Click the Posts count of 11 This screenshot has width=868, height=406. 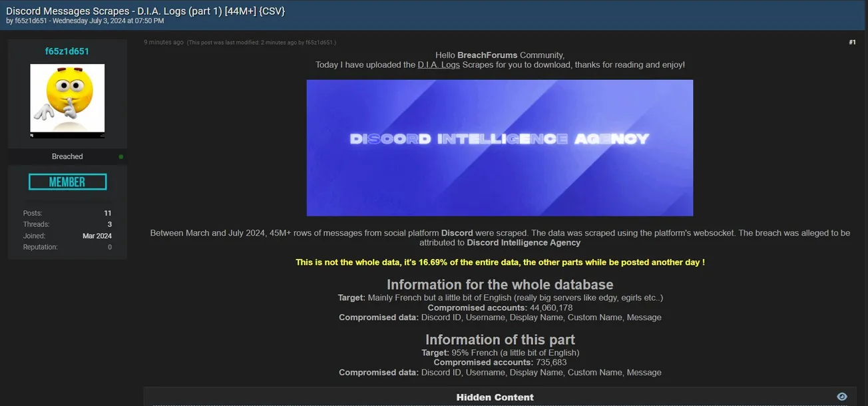point(108,212)
